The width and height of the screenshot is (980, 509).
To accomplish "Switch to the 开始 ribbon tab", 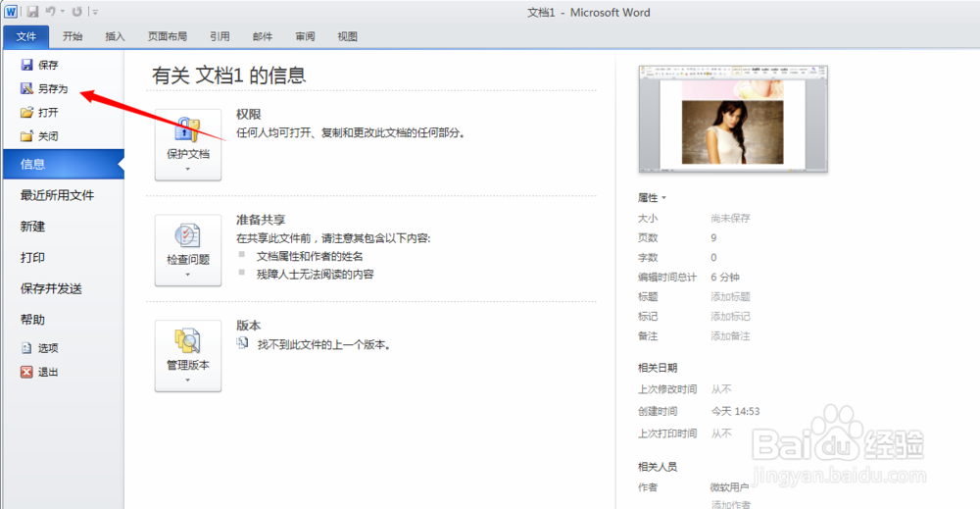I will (x=73, y=36).
